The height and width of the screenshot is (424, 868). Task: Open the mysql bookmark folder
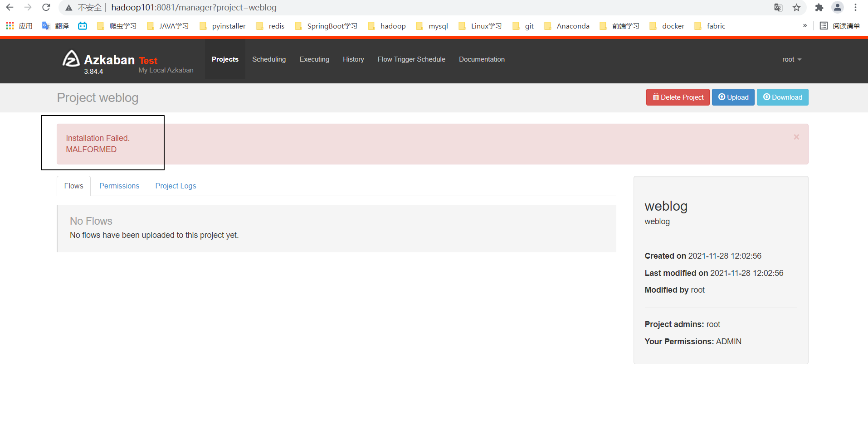[x=432, y=26]
